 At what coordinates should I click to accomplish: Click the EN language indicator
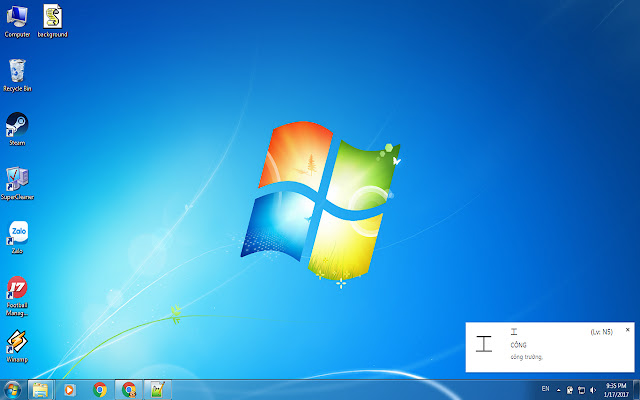[545, 388]
